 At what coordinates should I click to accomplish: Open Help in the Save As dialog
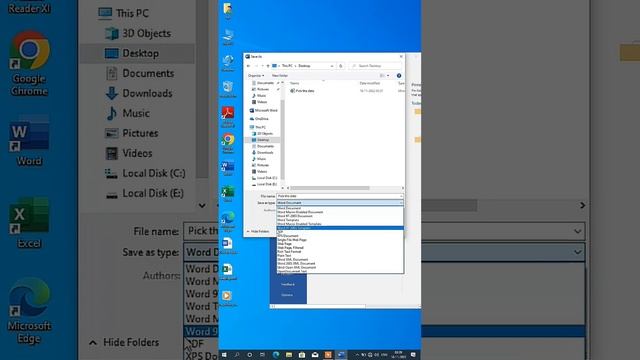pos(399,76)
